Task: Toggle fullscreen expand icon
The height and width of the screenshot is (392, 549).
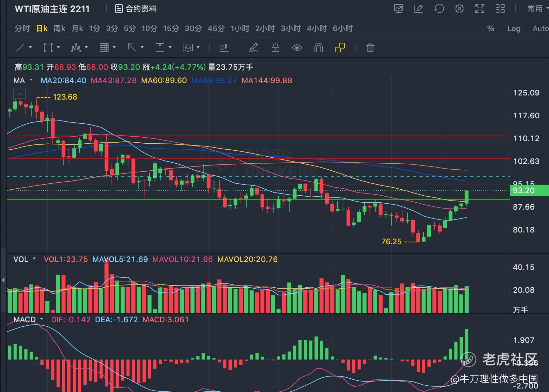Action: tap(480, 9)
